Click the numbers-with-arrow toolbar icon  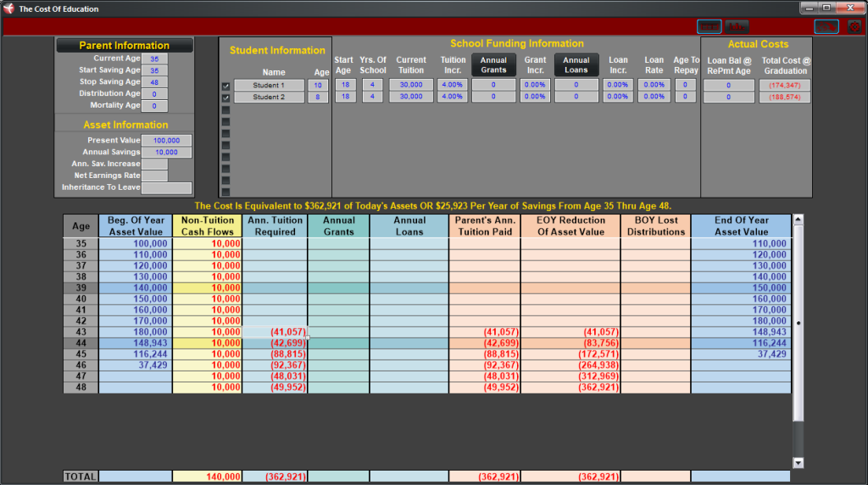click(x=826, y=26)
